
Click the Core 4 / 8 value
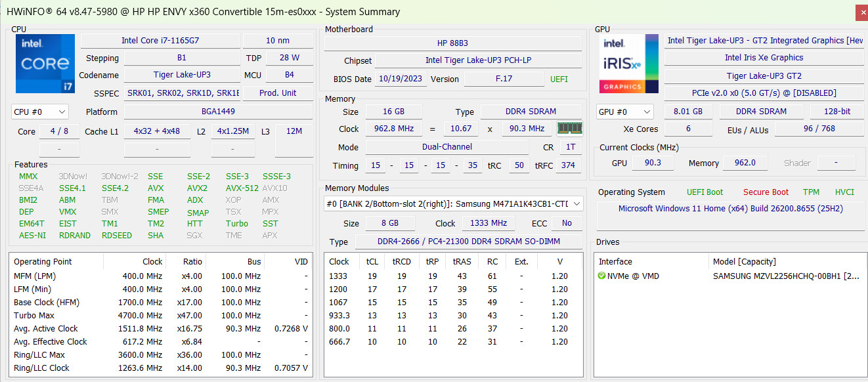59,131
